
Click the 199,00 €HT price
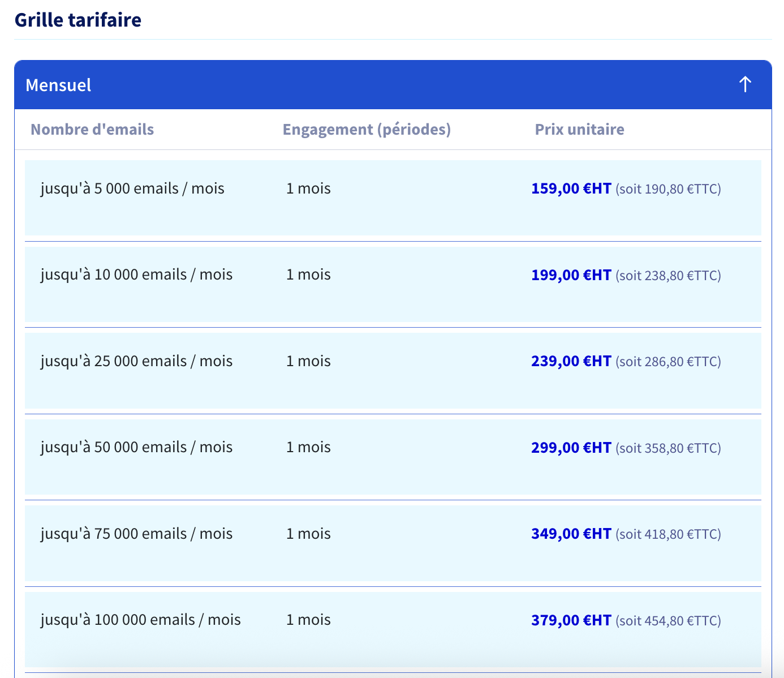pyautogui.click(x=571, y=275)
